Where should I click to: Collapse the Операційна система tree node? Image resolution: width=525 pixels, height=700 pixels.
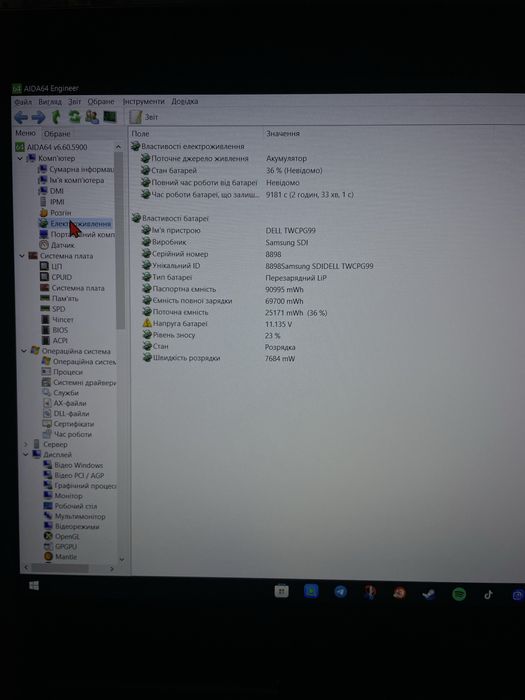click(x=24, y=351)
